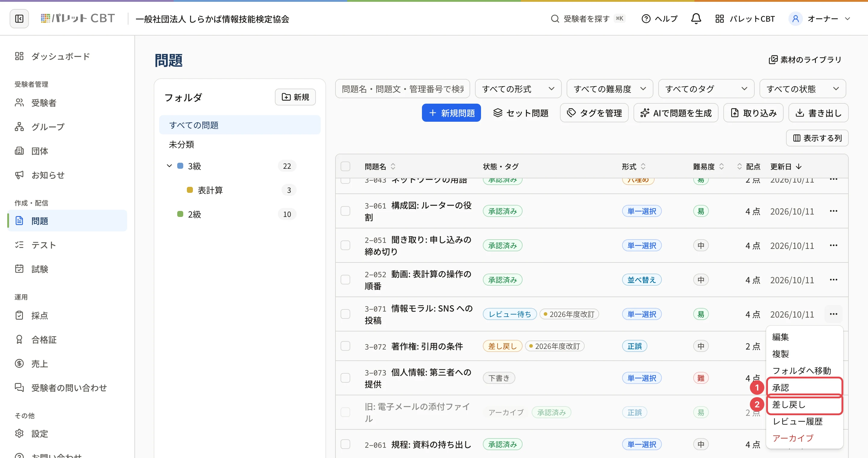Click the question search field
This screenshot has height=458, width=868.
(403, 89)
